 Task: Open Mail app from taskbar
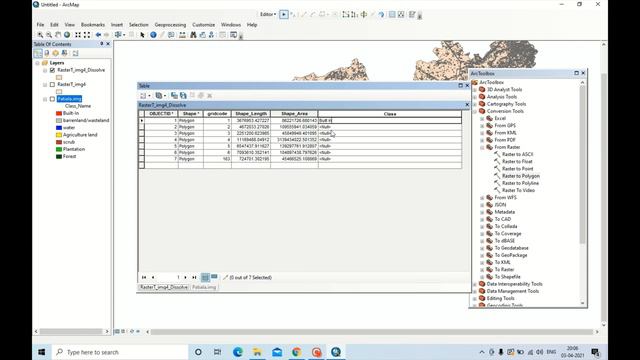point(277,352)
